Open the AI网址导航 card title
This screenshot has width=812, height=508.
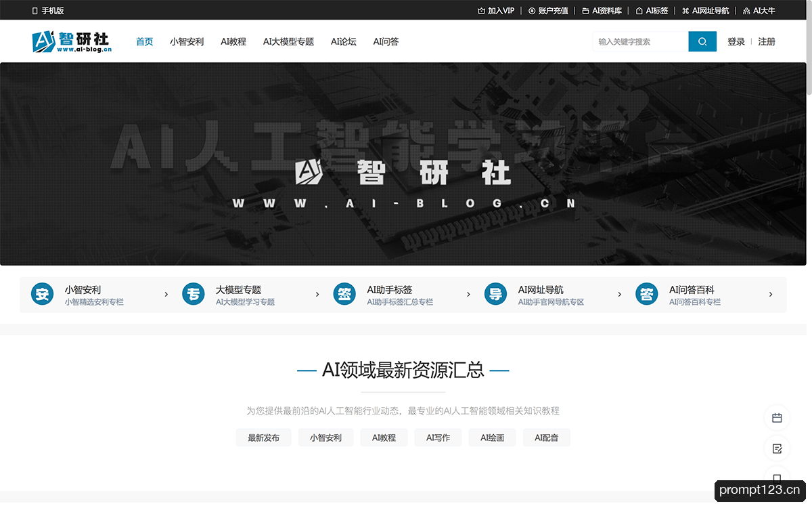click(x=541, y=289)
